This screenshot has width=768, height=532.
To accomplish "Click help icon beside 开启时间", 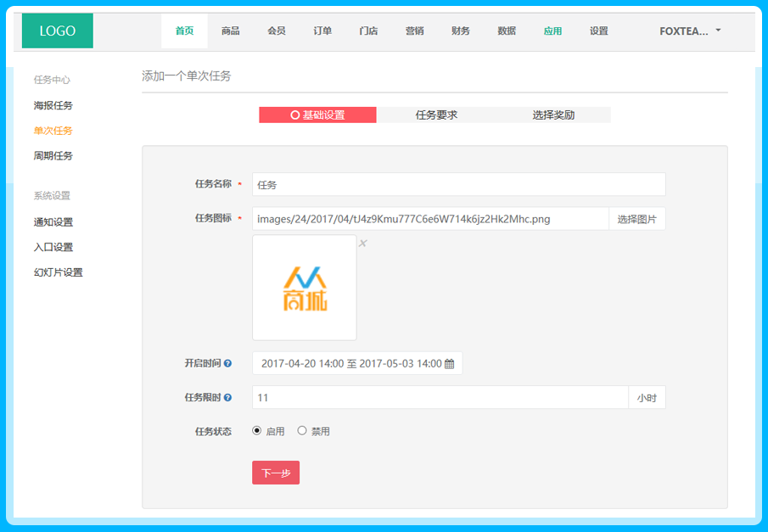I will 227,363.
